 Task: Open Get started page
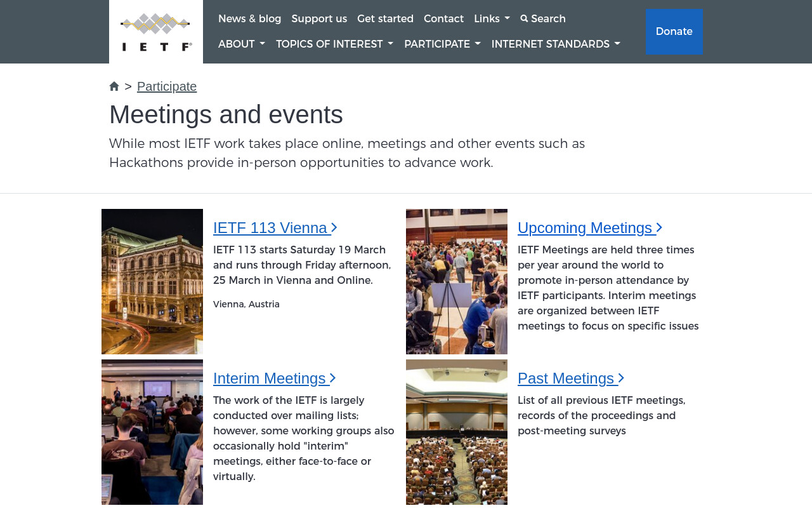click(385, 19)
